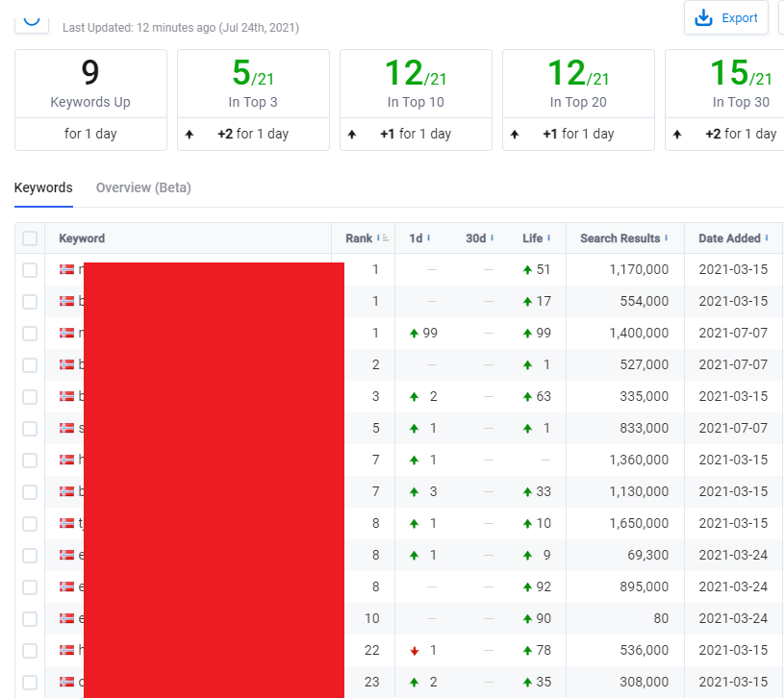
Task: Click green up arrow next to 99 in 1d column
Action: pos(414,334)
